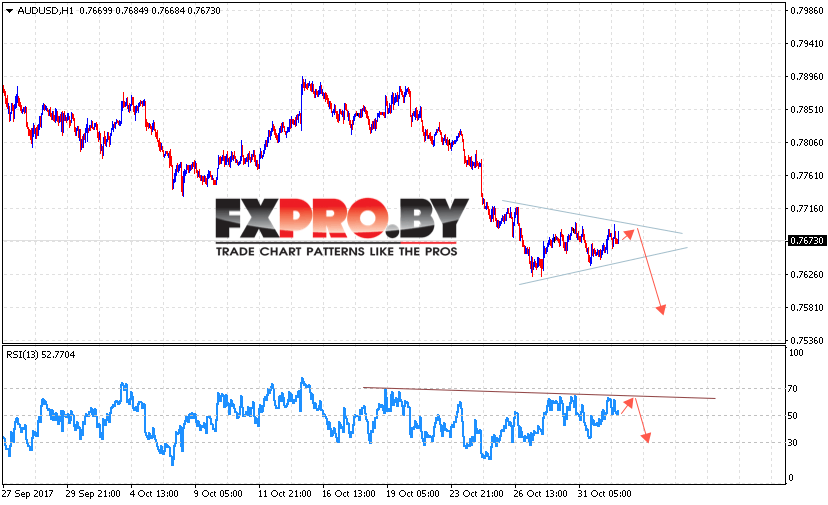
Task: Select the price scale value 0.75360
Action: coord(807,341)
